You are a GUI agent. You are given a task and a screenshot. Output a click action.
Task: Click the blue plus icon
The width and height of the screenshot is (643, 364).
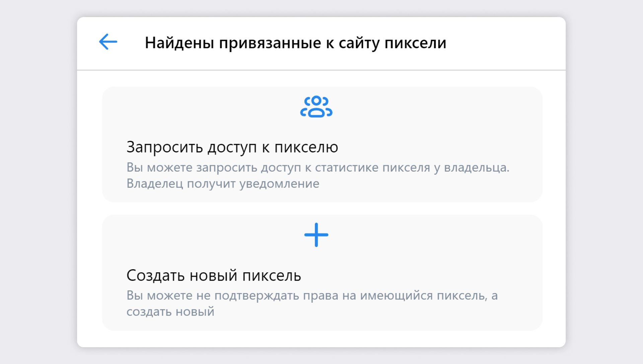(x=316, y=235)
